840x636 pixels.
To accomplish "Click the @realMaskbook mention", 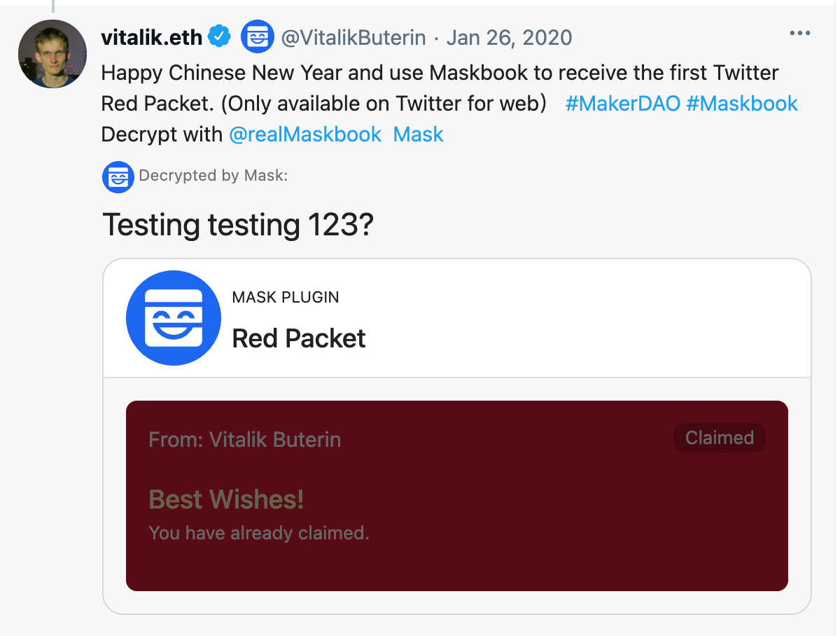I will [305, 134].
